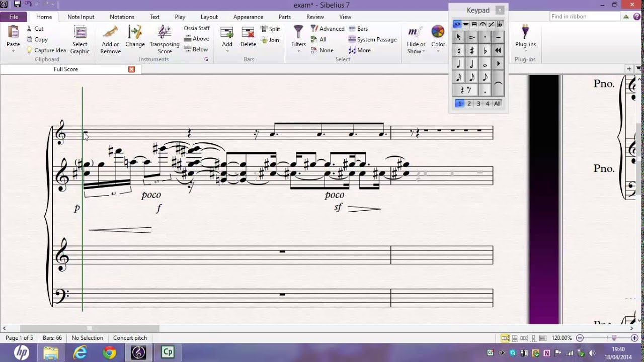Screen dimensions: 644x362
Task: Select the half note on Keypad
Action: [x=472, y=63]
